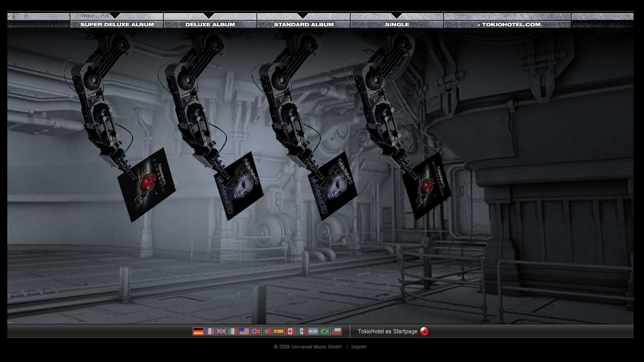
Task: Set TokioHotel as Startpage link
Action: 388,331
